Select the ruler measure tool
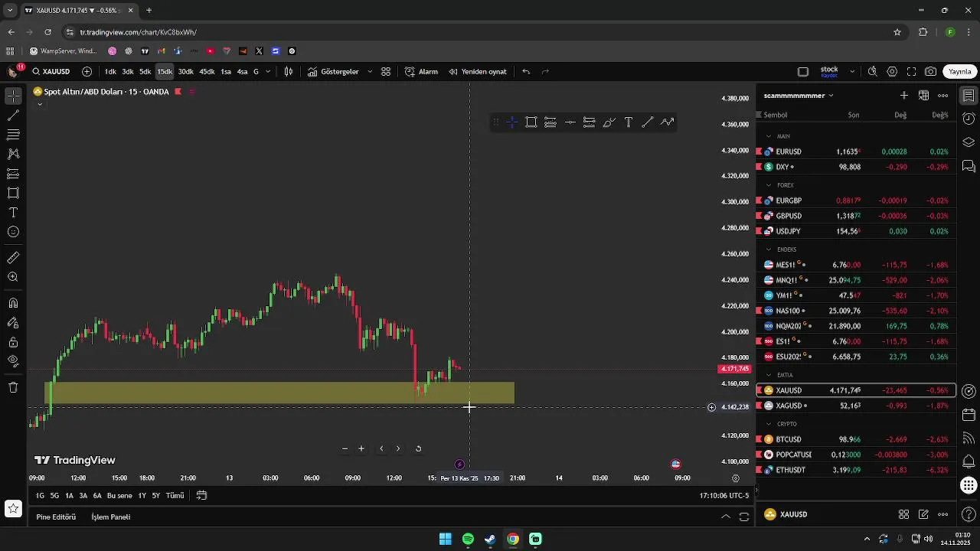 [x=13, y=258]
